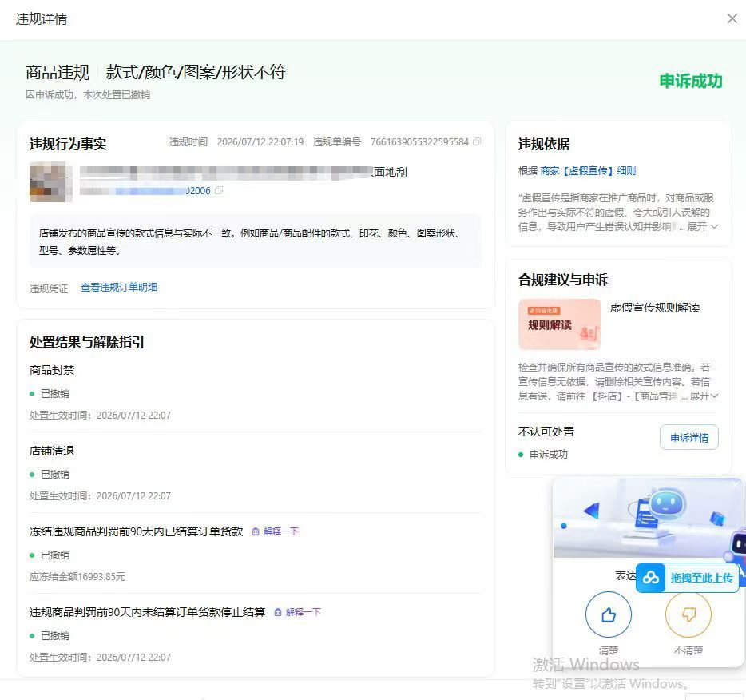
Task: Click the violation number 7661639055322595584
Action: point(419,141)
